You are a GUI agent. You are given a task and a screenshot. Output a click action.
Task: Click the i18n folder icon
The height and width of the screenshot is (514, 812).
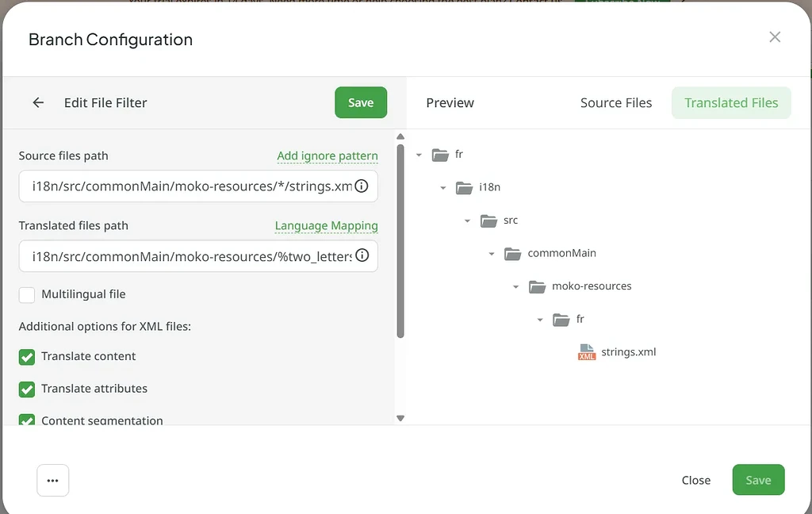[465, 187]
